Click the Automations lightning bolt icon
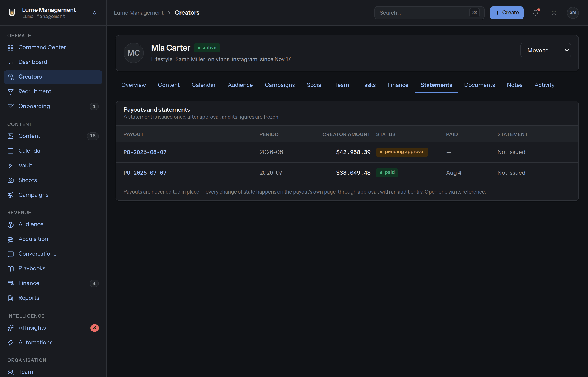This screenshot has height=377, width=588. [x=11, y=343]
